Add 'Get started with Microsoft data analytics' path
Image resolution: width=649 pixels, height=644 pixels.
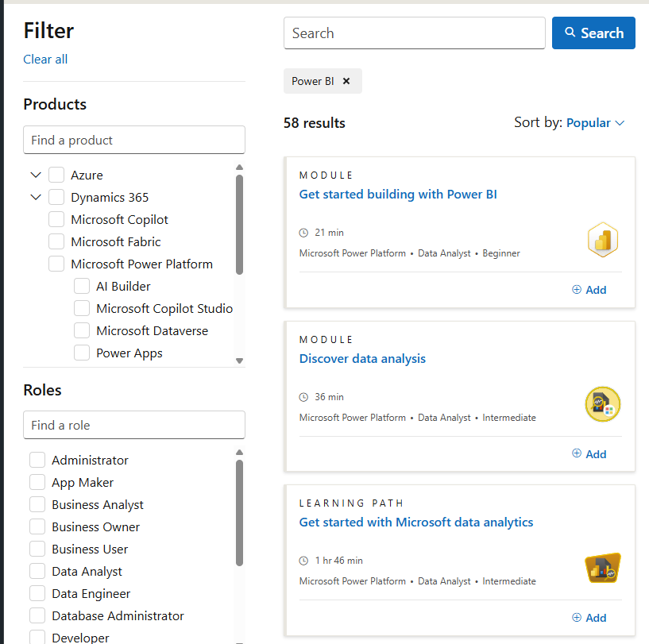click(x=589, y=618)
